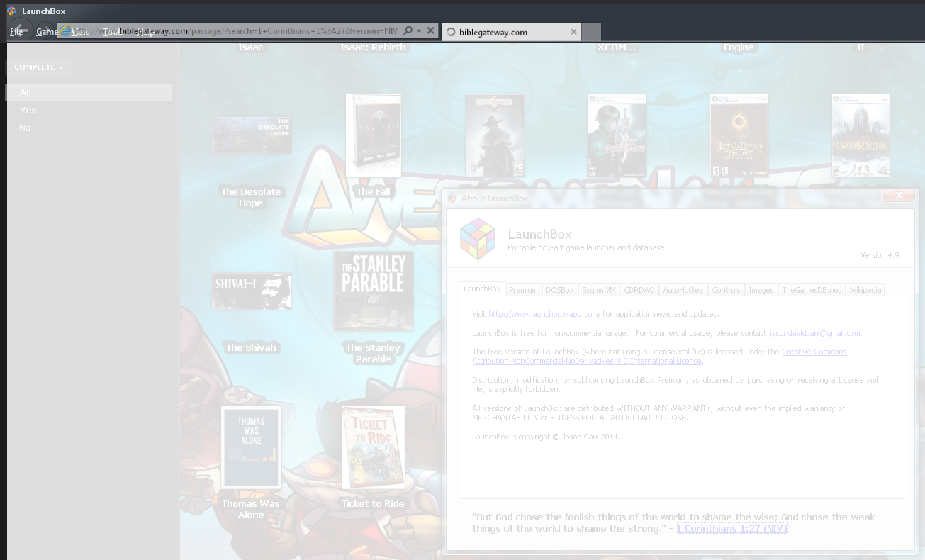Click Thomas Was Alone title label
Viewport: 925px width, 560px height.
click(x=251, y=510)
